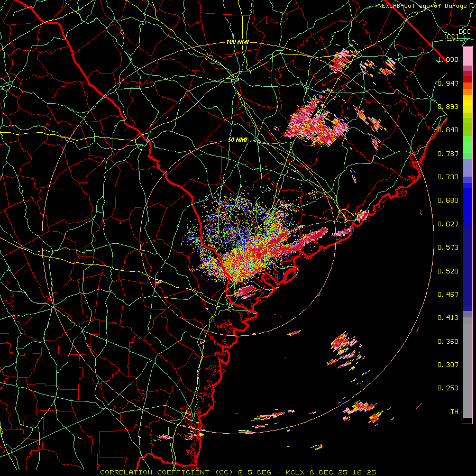Click the 0.413 scale value

448,318
